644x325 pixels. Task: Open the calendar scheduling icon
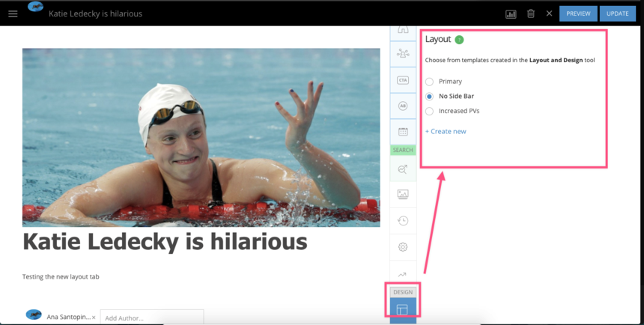point(403,132)
